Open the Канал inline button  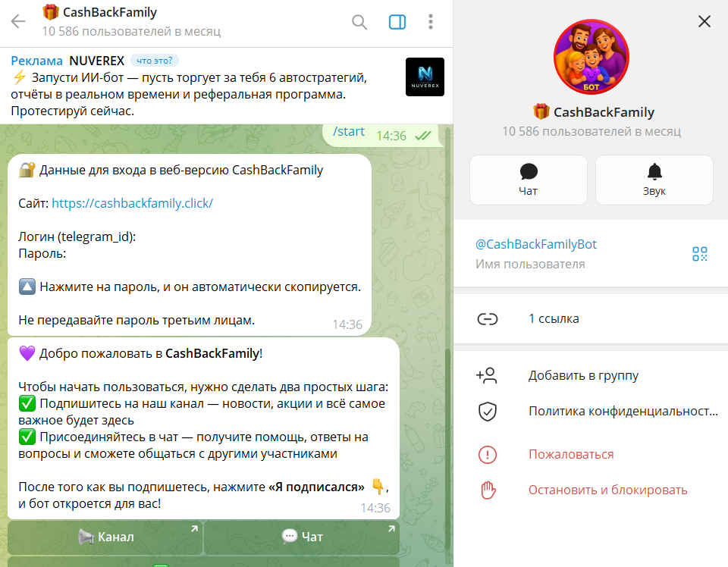[105, 537]
